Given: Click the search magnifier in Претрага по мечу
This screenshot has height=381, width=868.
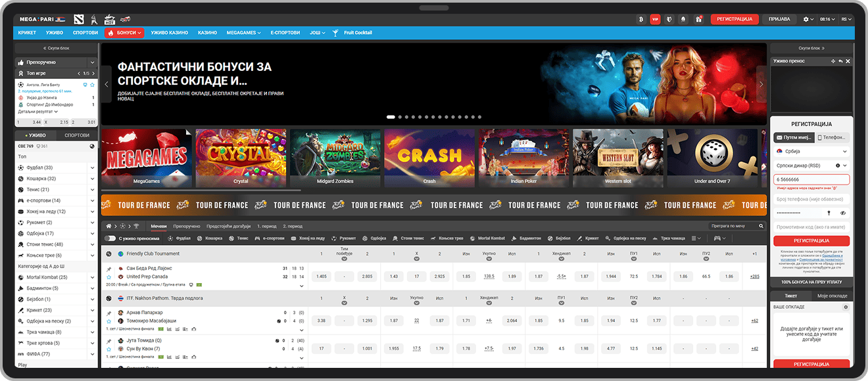Looking at the screenshot, I should click(761, 226).
